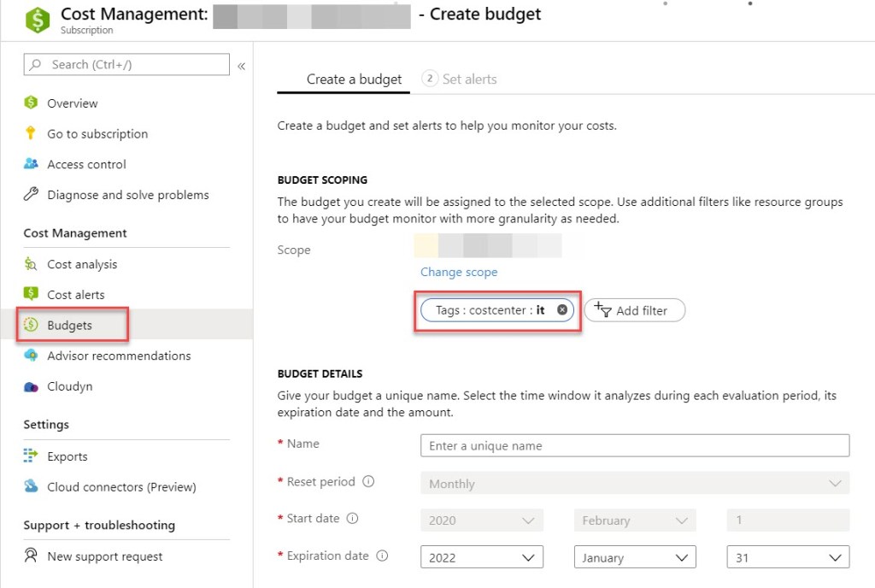Switch to the Set alerts tab

pyautogui.click(x=460, y=79)
